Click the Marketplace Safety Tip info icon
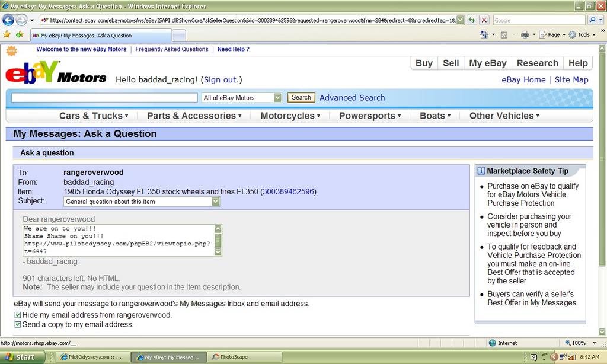 tap(481, 171)
